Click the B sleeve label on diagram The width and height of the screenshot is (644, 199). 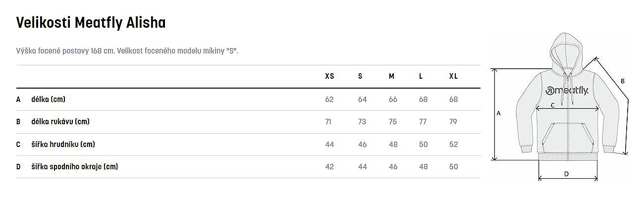click(x=623, y=81)
